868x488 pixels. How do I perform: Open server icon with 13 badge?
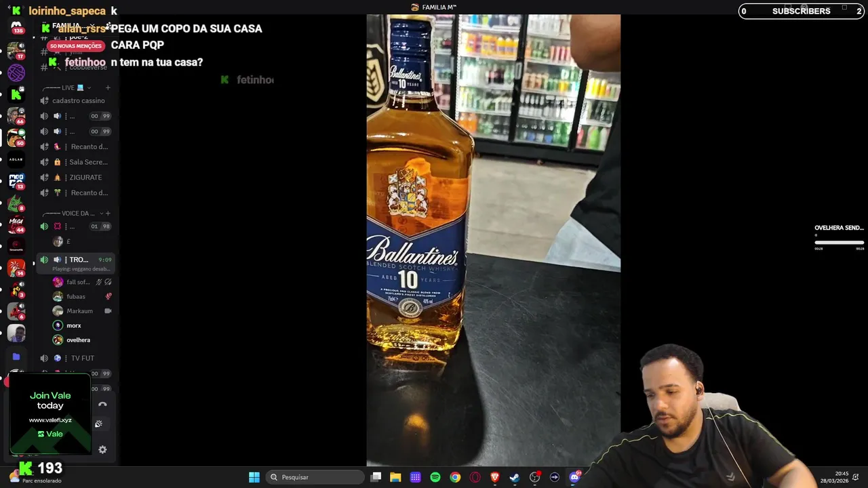(16, 181)
